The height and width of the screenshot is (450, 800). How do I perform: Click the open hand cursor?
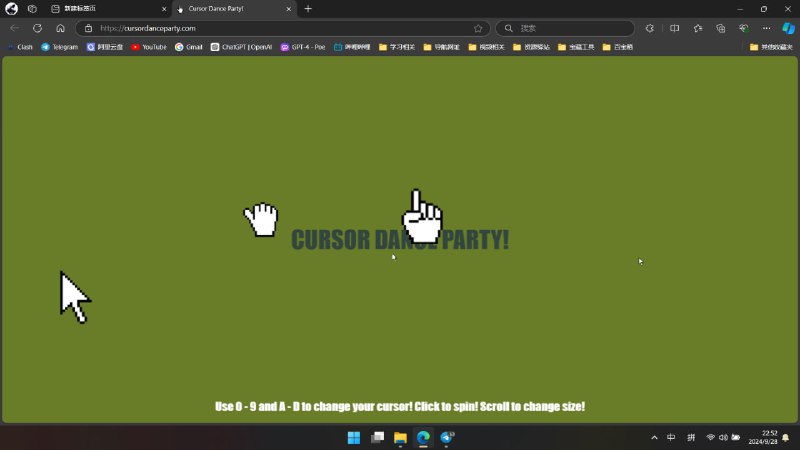point(261,220)
